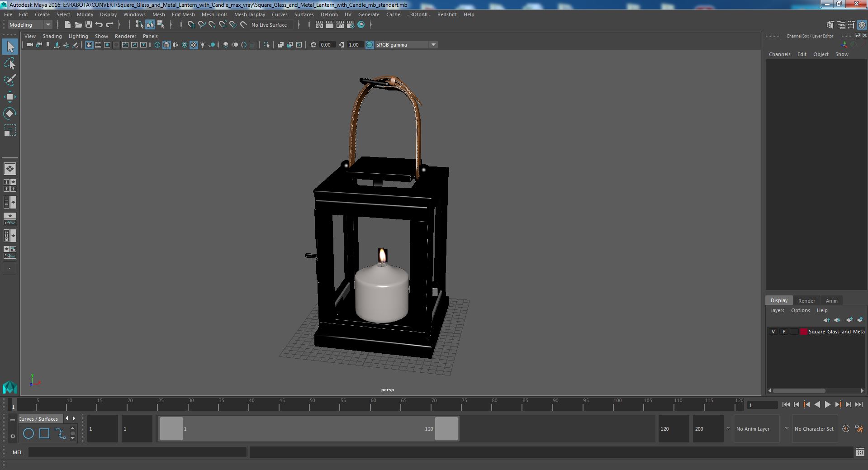Choose the Paint selection tool
This screenshot has height=470, width=868.
point(10,81)
